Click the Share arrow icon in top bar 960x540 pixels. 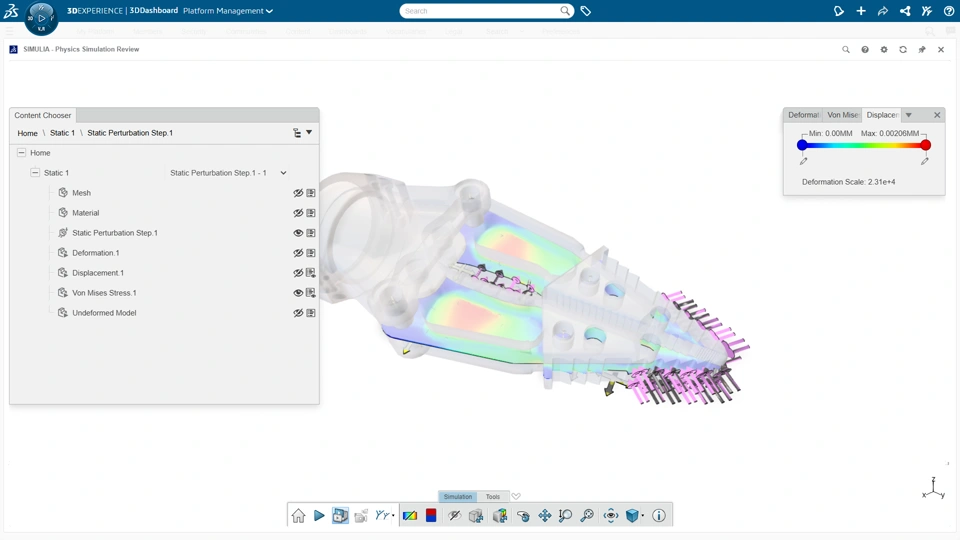[x=883, y=11]
